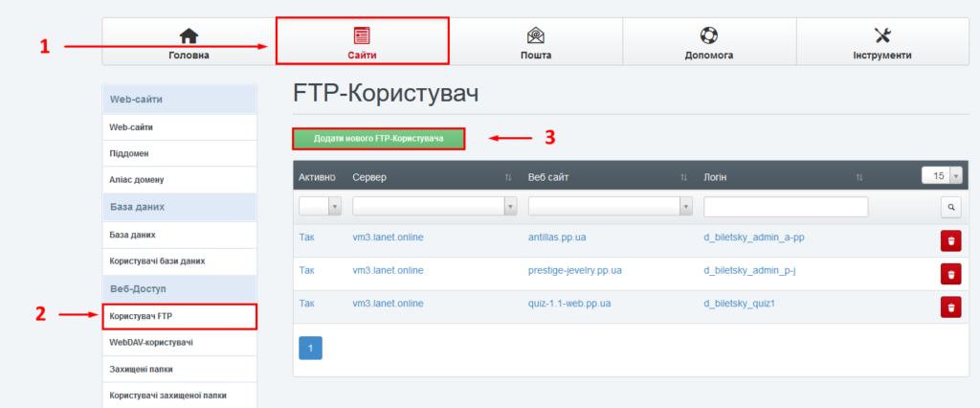
Task: Open the Головна home tab
Action: coord(189,43)
